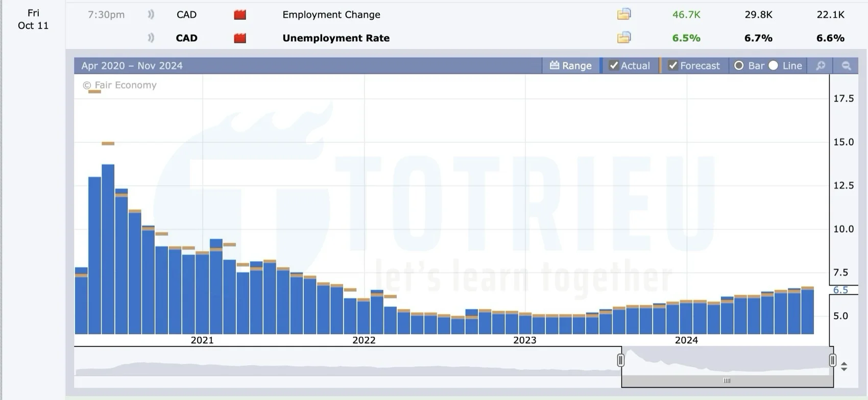Image resolution: width=868 pixels, height=400 pixels.
Task: Click the Employment Change event title
Action: (331, 15)
